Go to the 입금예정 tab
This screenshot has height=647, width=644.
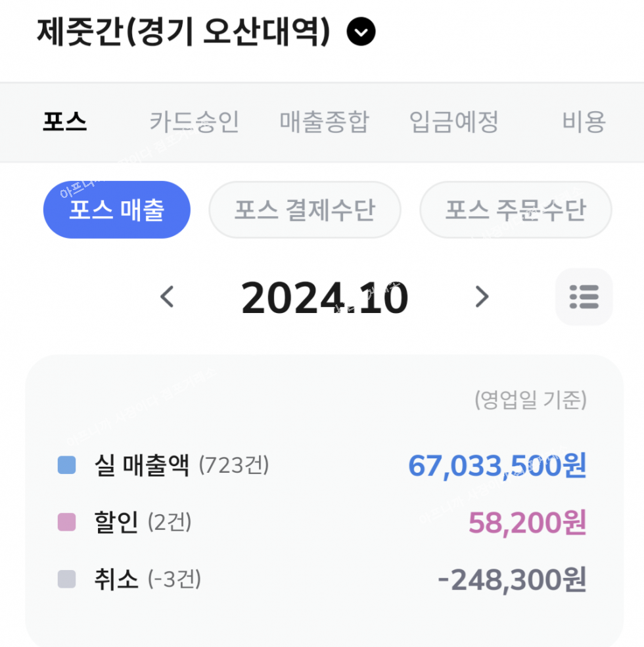454,122
